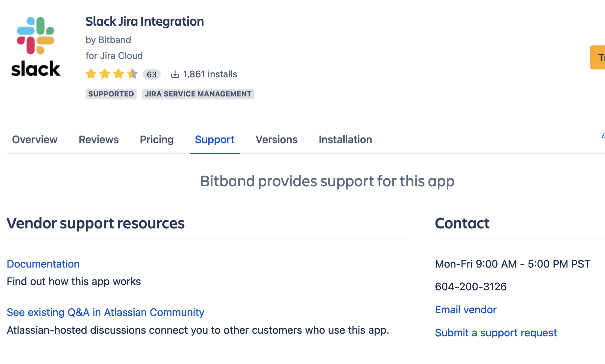The width and height of the screenshot is (605, 364).
Task: Click the installs download icon
Action: [x=175, y=74]
